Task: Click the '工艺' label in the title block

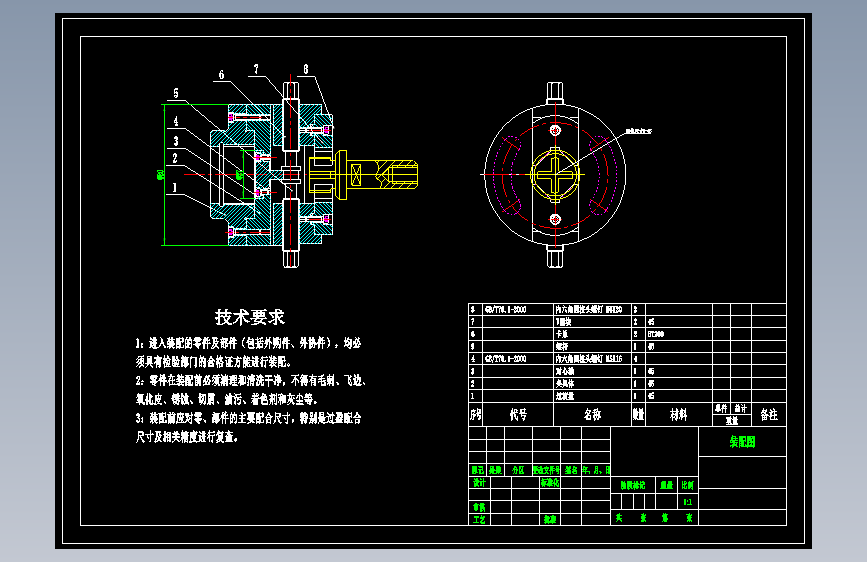Action: coord(479,519)
